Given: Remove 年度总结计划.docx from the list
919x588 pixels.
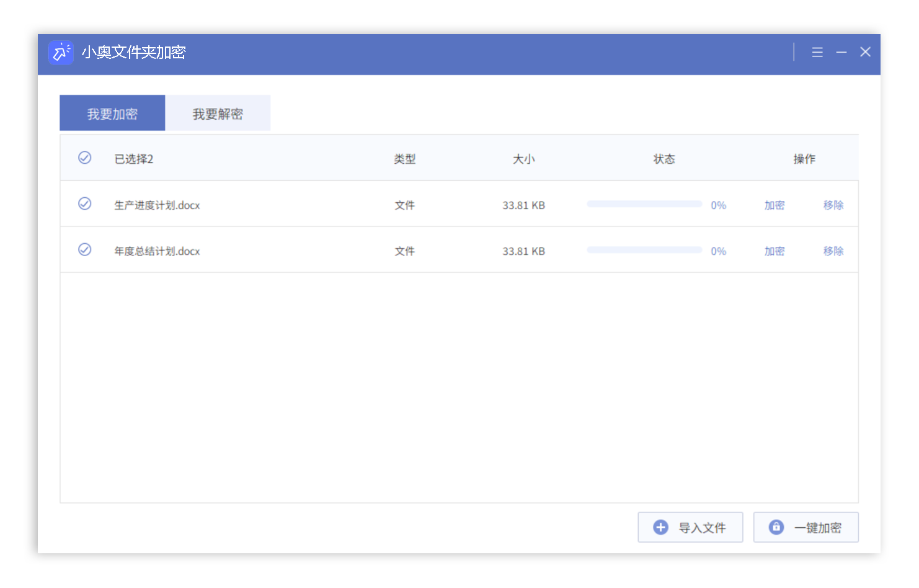Looking at the screenshot, I should click(x=833, y=251).
